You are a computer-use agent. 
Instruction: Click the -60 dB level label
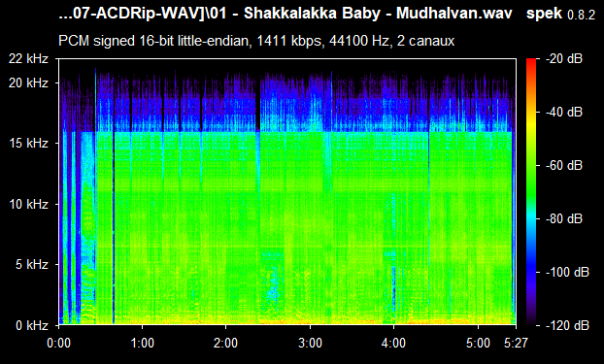[x=564, y=166]
